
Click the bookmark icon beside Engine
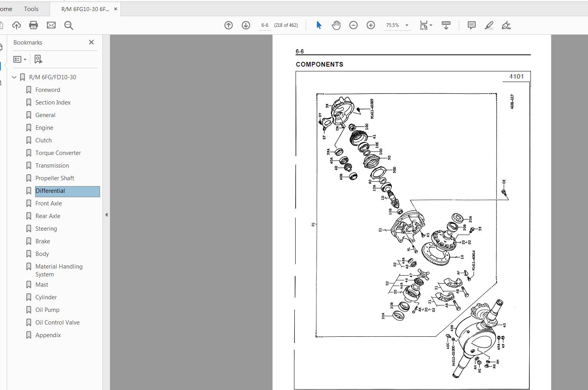click(29, 128)
